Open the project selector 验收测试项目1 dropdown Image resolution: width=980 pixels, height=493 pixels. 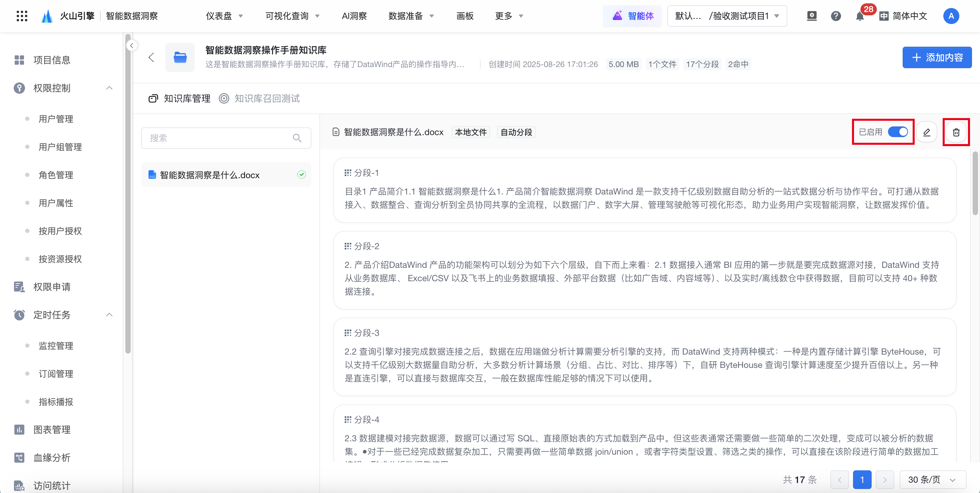coord(727,16)
